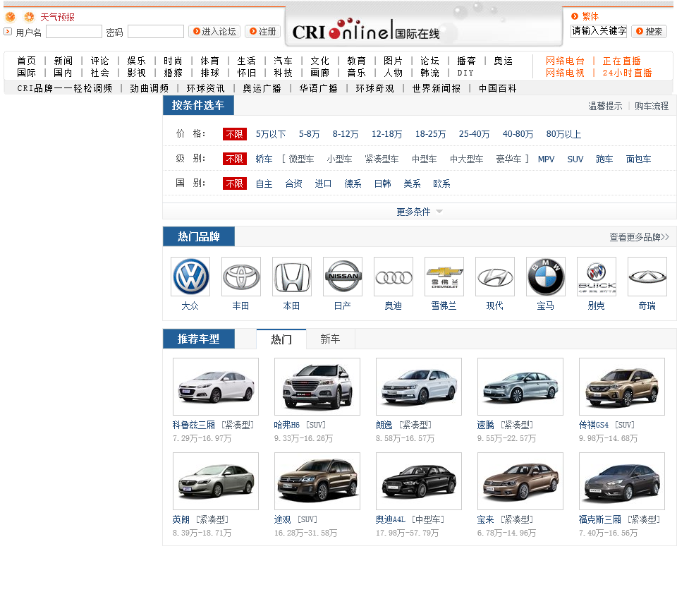Click the Audi (奥迪) brand logo
Viewport: 677px width, 616px height.
[x=394, y=277]
